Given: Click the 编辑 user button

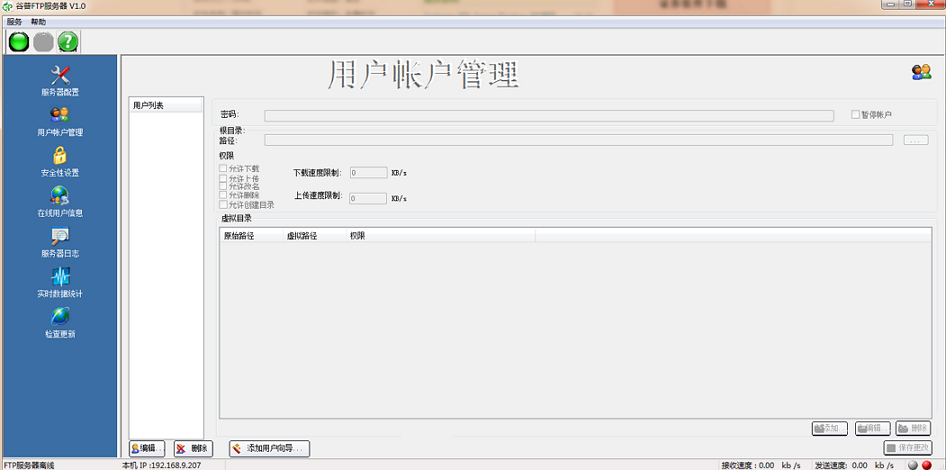Looking at the screenshot, I should click(147, 448).
